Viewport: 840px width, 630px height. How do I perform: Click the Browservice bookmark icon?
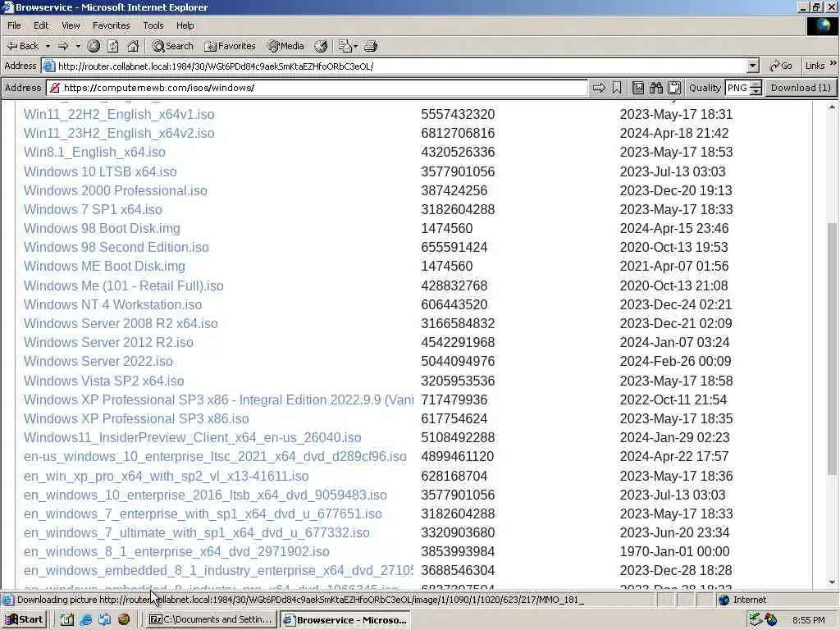tap(617, 87)
